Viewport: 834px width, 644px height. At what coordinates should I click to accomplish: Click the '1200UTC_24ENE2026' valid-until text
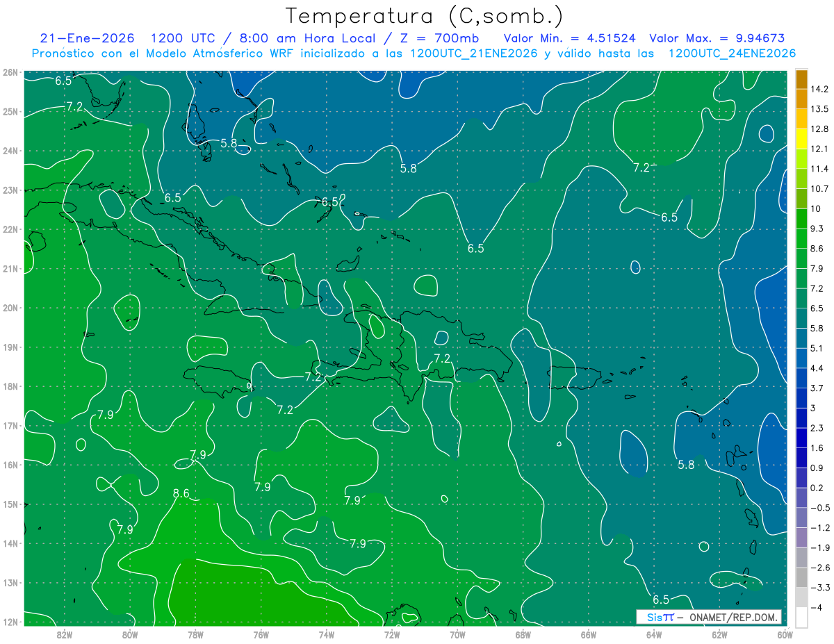pos(732,53)
